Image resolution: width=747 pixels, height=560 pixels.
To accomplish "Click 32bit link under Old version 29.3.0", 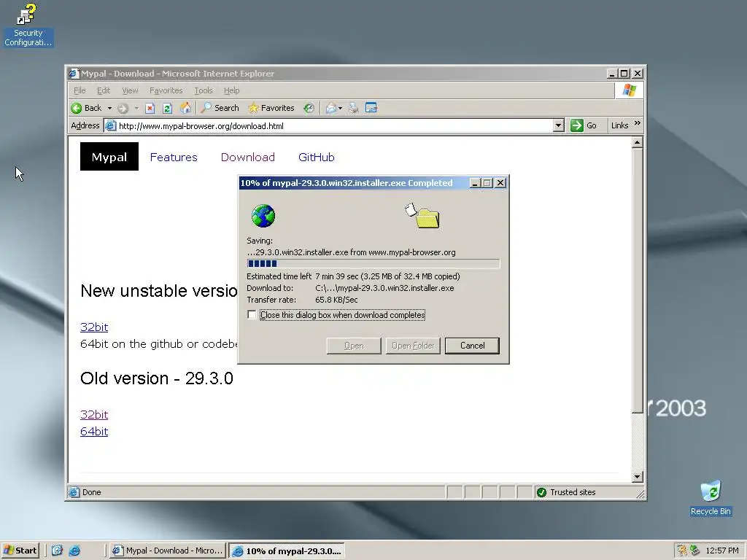I will coord(94,414).
